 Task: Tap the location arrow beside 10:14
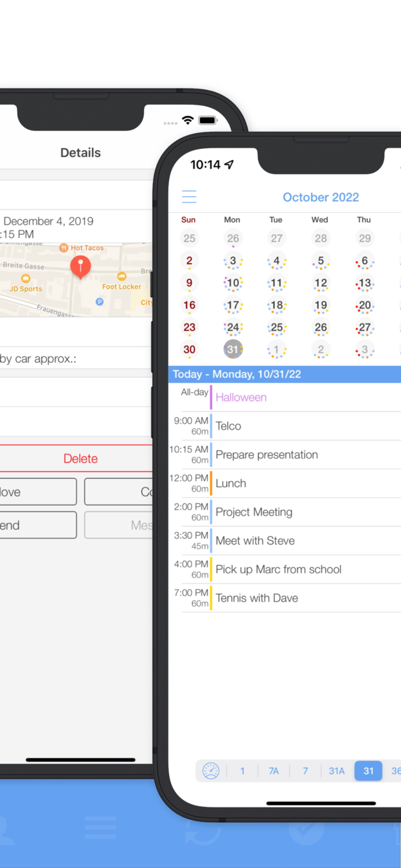pos(229,165)
